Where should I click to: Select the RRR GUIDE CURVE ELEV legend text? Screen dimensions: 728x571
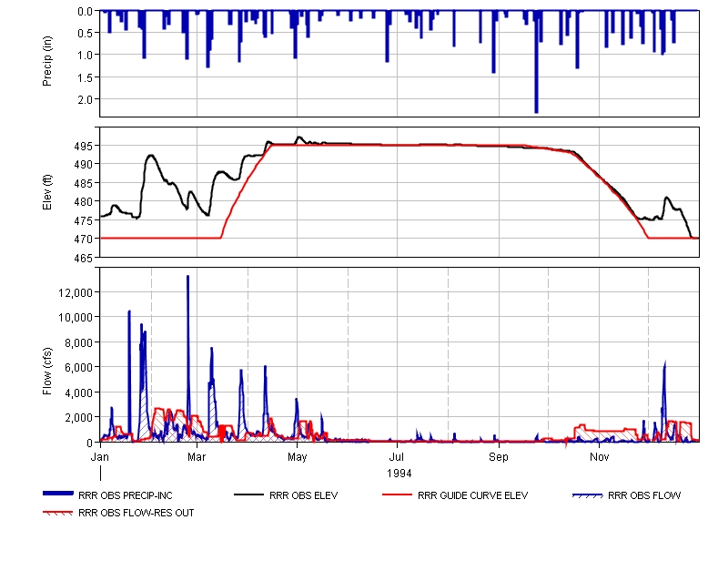(x=472, y=496)
